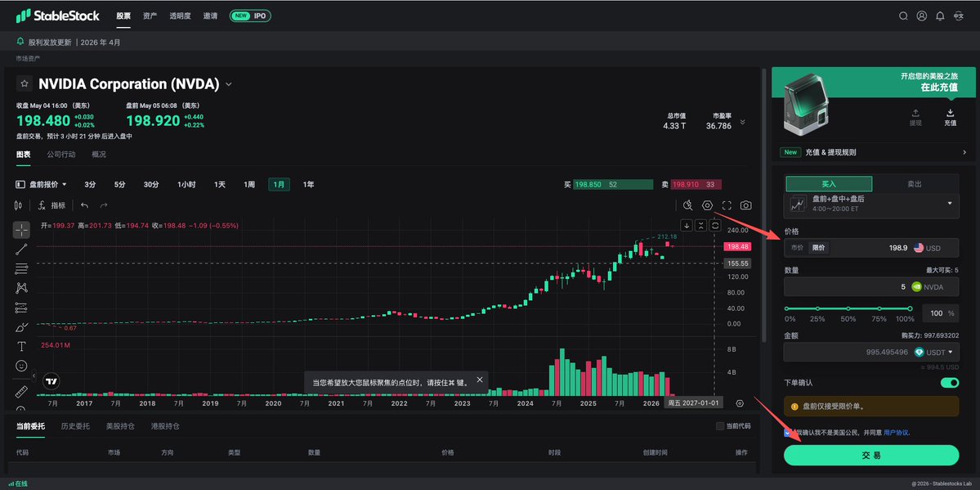The image size is (980, 490).
Task: Open the 资产 nav tab
Action: [150, 16]
